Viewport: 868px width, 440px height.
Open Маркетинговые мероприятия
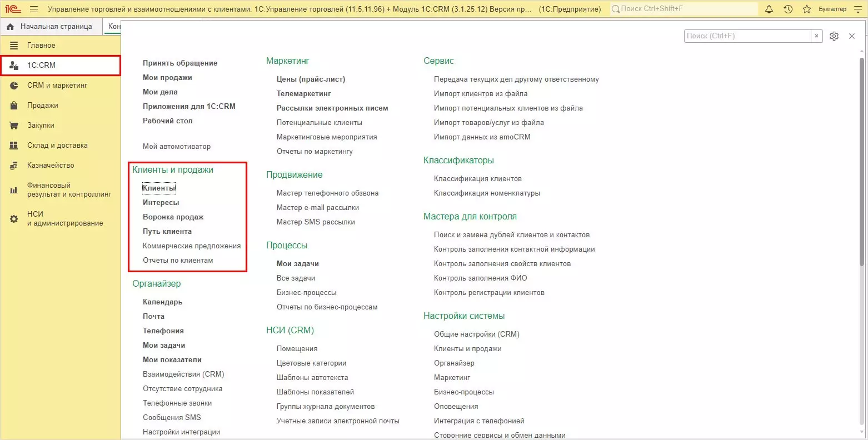coord(327,137)
